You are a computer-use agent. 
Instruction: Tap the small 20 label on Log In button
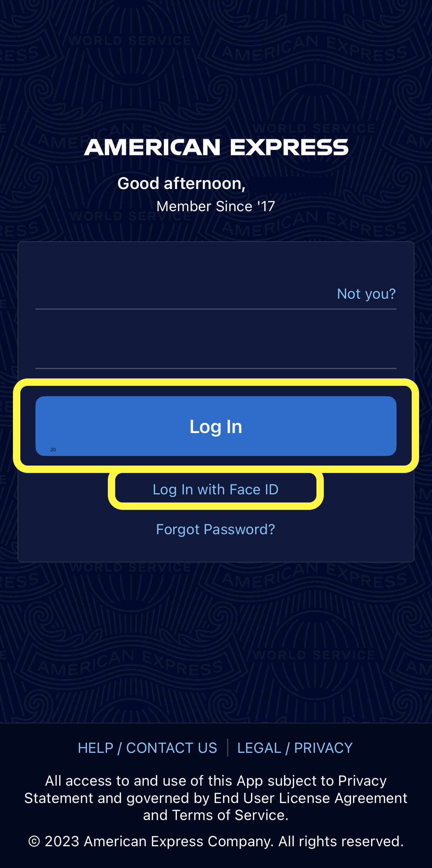click(x=53, y=449)
